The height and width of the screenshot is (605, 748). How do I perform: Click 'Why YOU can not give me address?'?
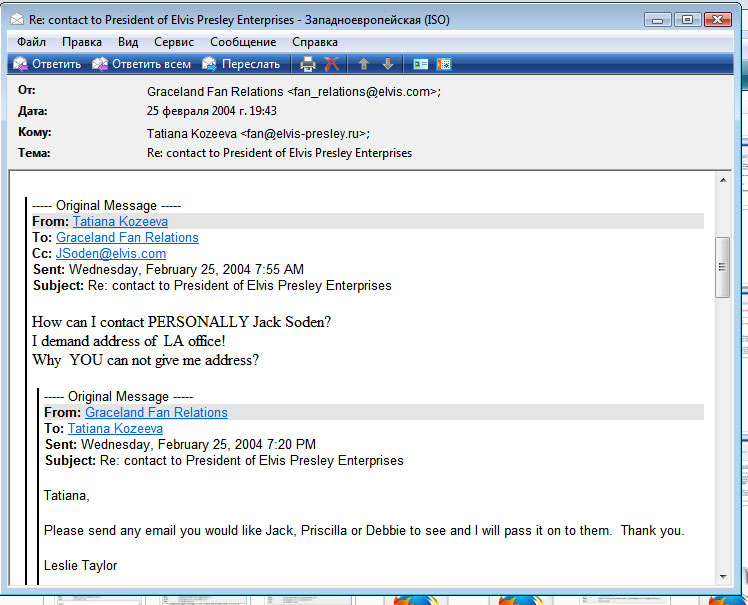(145, 360)
